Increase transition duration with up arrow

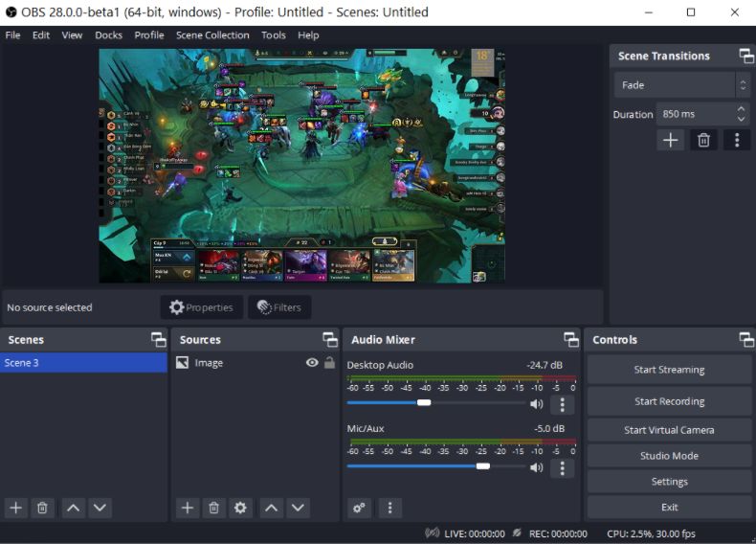click(x=741, y=109)
